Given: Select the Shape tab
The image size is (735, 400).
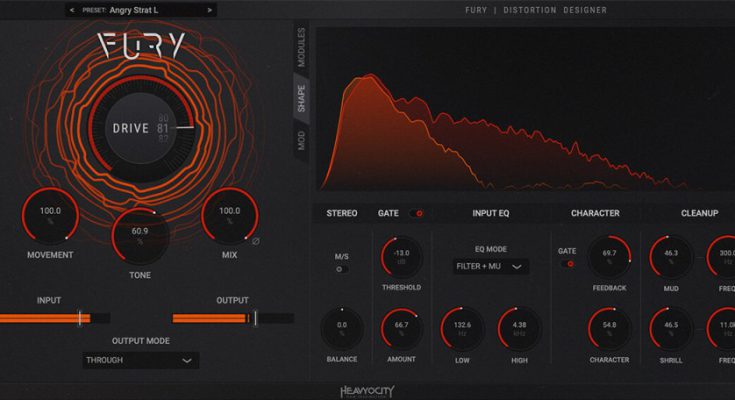Looking at the screenshot, I should click(301, 97).
